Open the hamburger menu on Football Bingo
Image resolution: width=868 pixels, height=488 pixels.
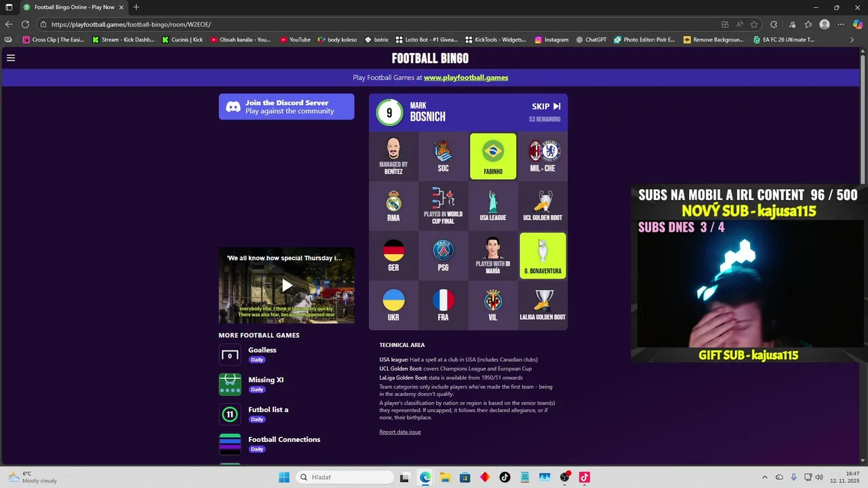(x=11, y=58)
